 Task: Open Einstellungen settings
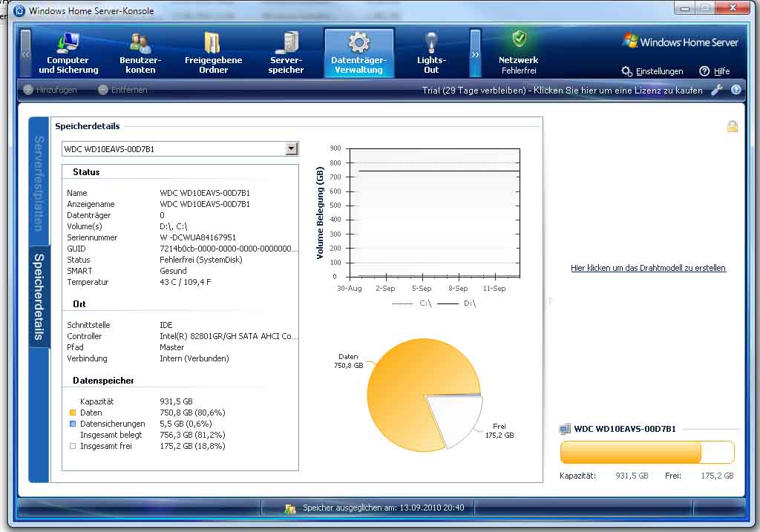click(x=652, y=71)
